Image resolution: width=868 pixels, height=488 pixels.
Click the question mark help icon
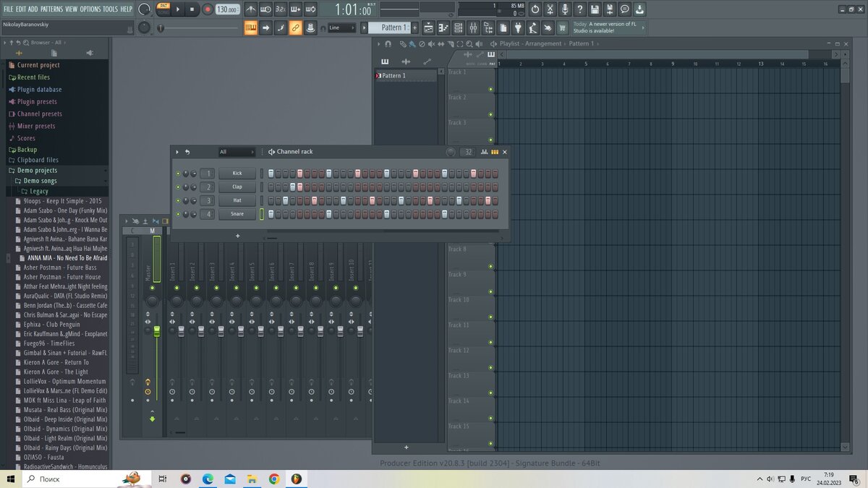click(x=580, y=9)
